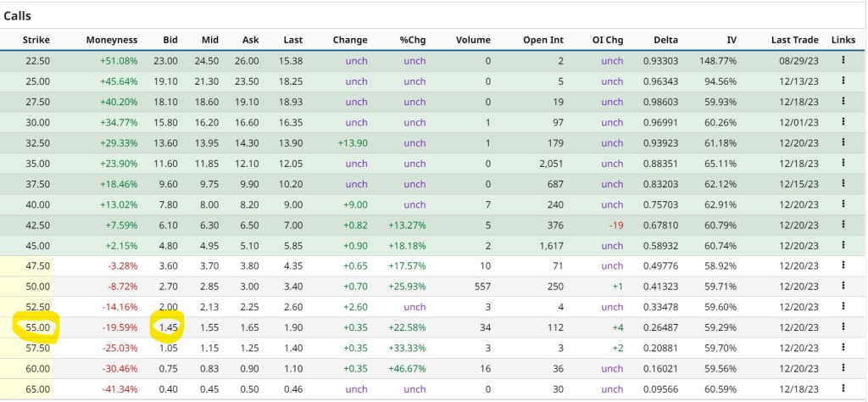The height and width of the screenshot is (402, 868).
Task: Open the kebab menu for highlighted 55.00 strike
Action: point(843,327)
